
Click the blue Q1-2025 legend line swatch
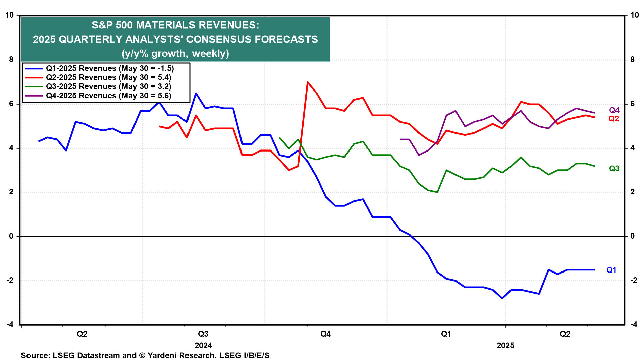pyautogui.click(x=34, y=68)
